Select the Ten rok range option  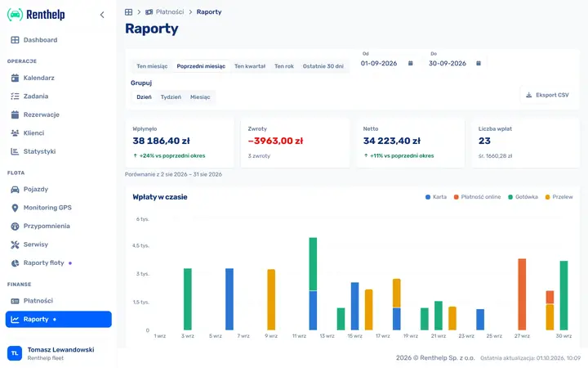[x=284, y=66]
